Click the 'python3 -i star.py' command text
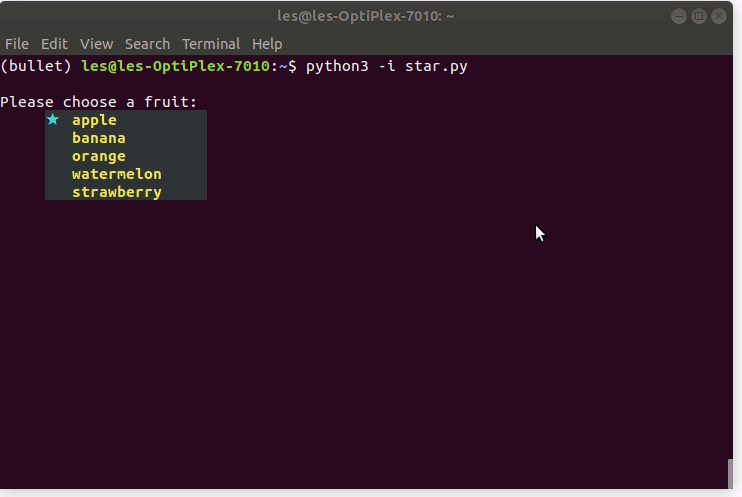742x497 pixels. [386, 66]
